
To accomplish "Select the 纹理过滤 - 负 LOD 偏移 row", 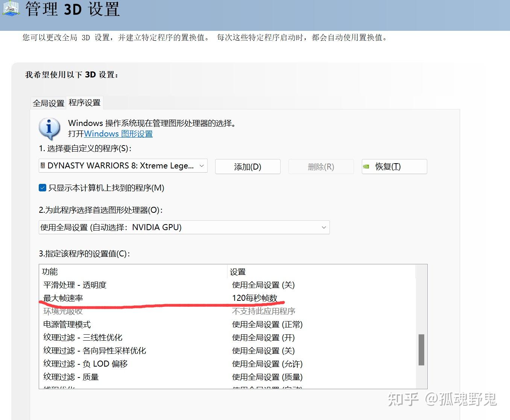I will point(227,364).
